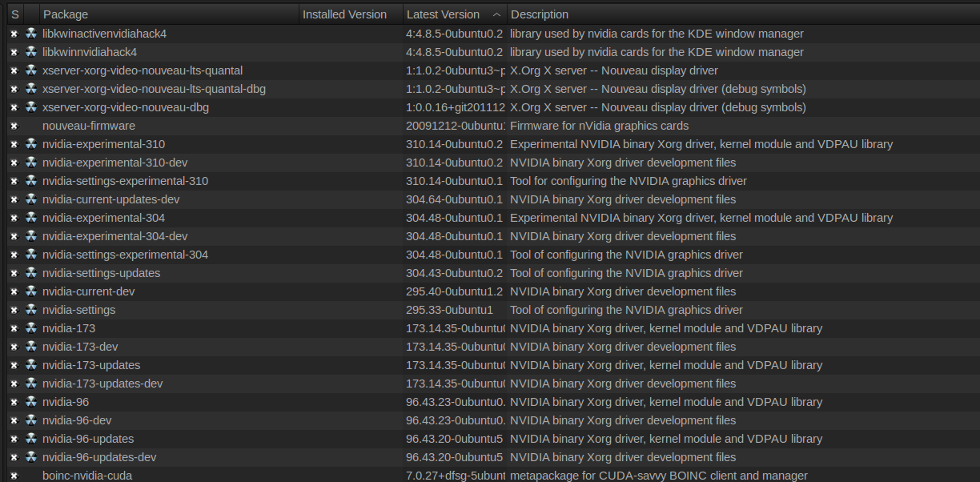980x482 pixels.
Task: Select the libkwinnvidiahack4 description text
Action: click(x=657, y=52)
